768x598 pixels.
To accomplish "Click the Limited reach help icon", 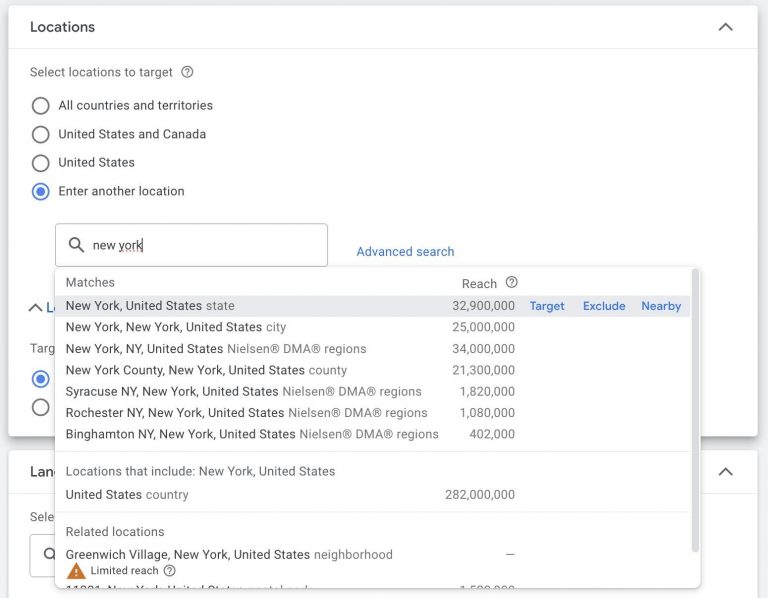I will click(x=169, y=571).
